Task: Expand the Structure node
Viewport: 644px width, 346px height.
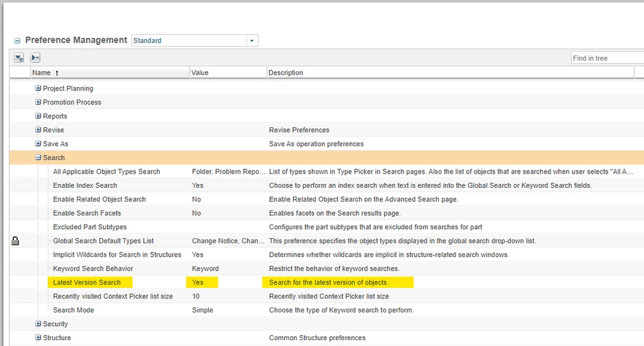Action: [x=38, y=338]
